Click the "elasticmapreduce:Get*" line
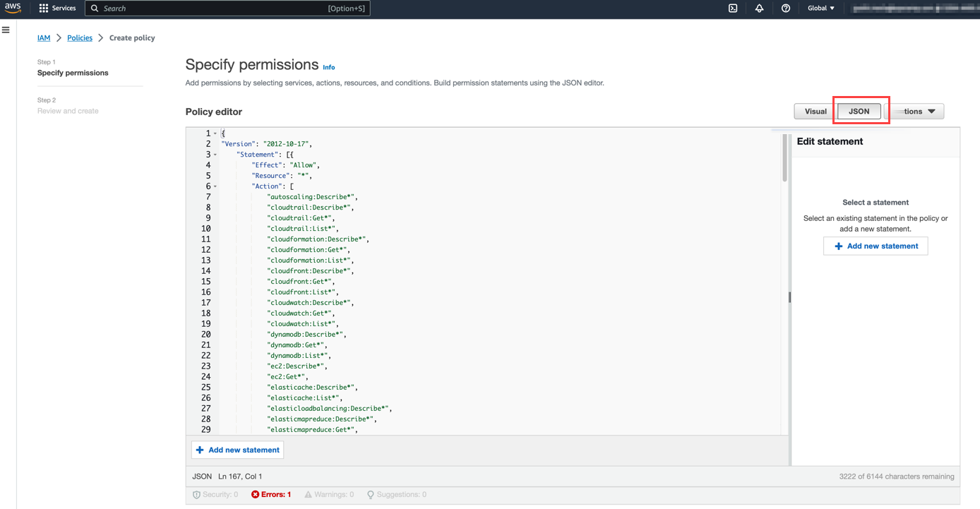 pyautogui.click(x=313, y=430)
